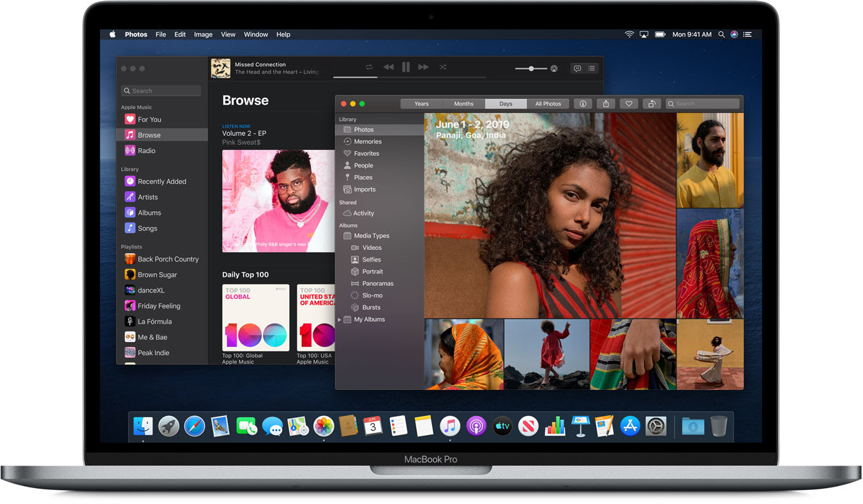
Task: Open Safari from the Dock
Action: pos(194,426)
